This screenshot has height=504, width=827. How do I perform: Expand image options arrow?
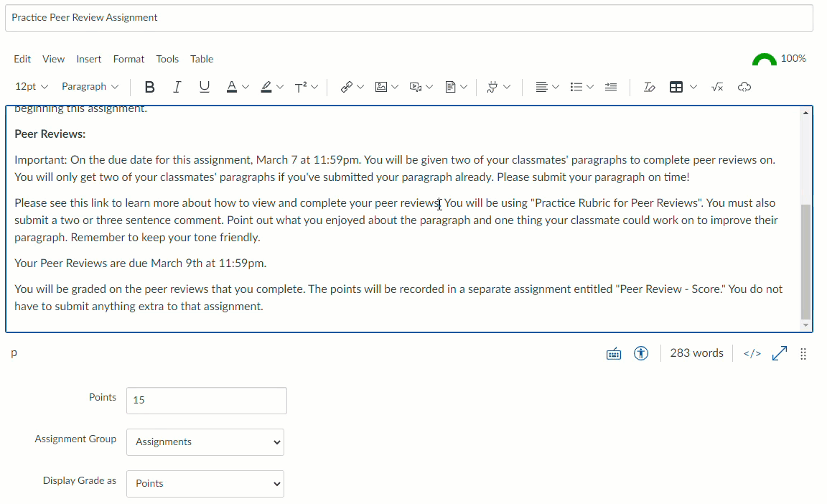tap(395, 87)
